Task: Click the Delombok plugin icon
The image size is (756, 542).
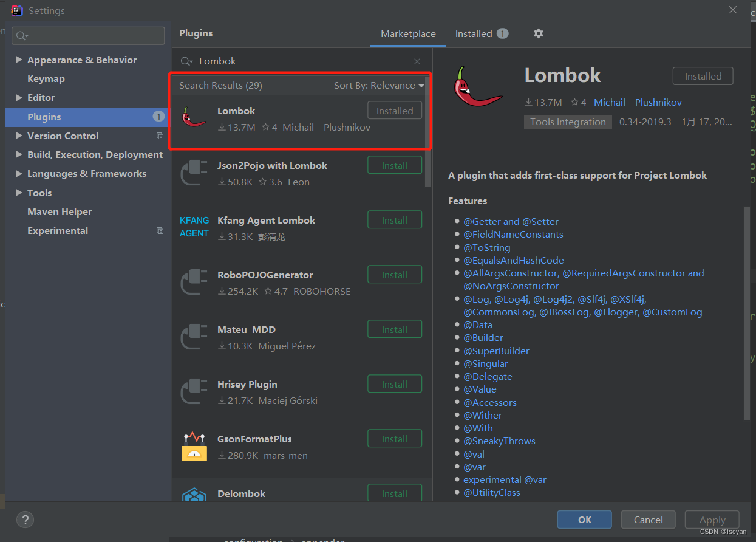Action: (x=194, y=495)
